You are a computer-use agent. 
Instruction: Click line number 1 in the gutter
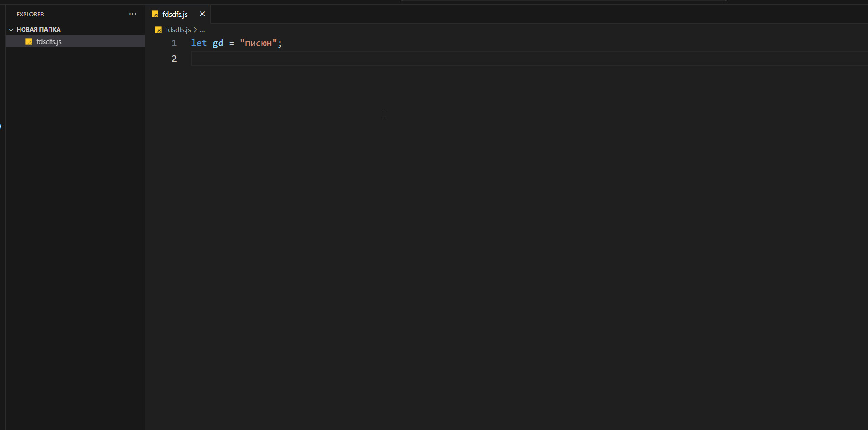pos(174,44)
